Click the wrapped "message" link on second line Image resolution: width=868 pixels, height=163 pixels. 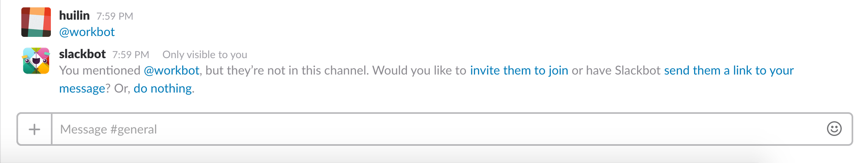tap(82, 88)
